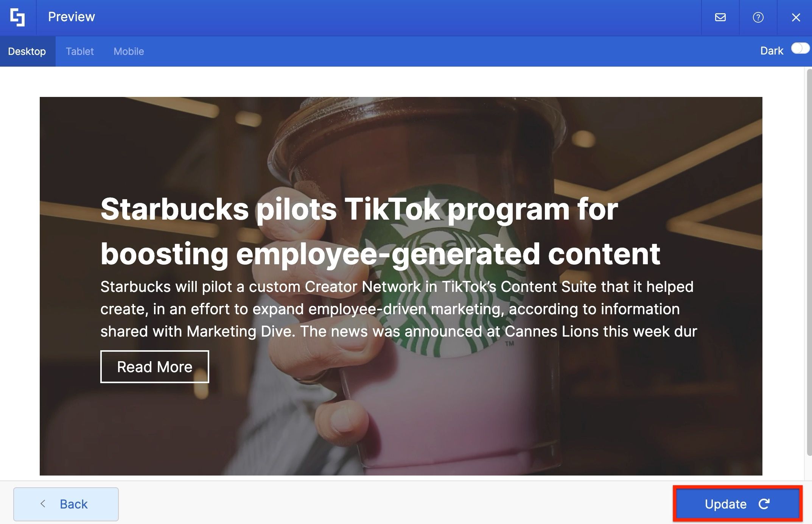Click the app logo icon
This screenshot has width=812, height=524.
click(x=17, y=17)
